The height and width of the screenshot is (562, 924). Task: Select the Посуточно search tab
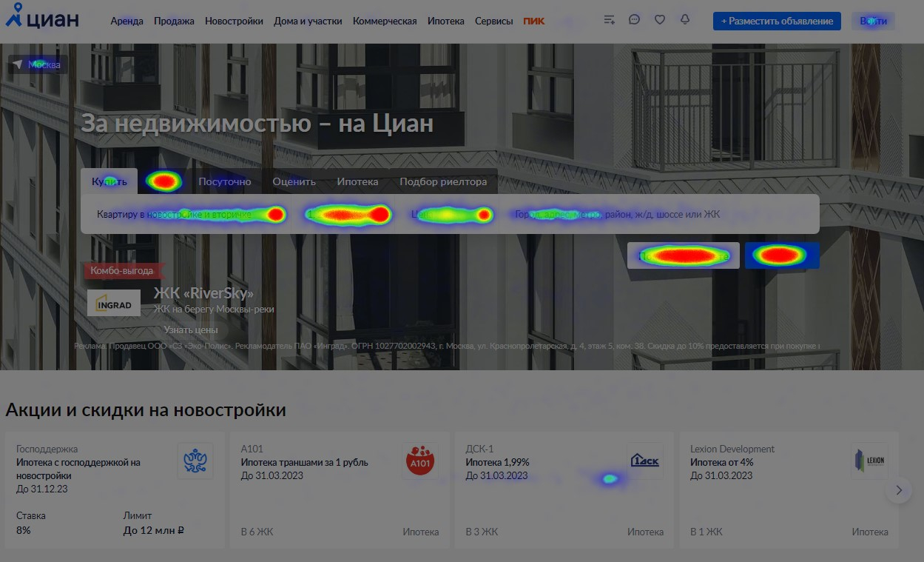tap(225, 181)
